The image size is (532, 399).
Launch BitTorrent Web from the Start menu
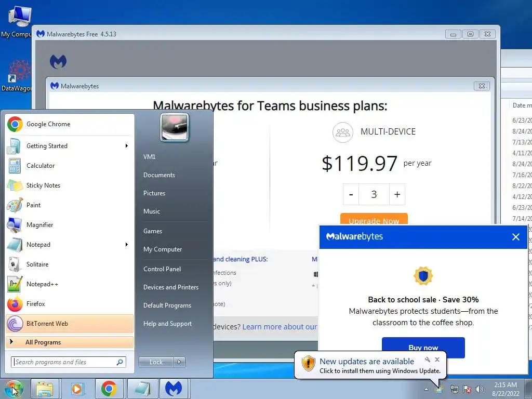(70, 323)
